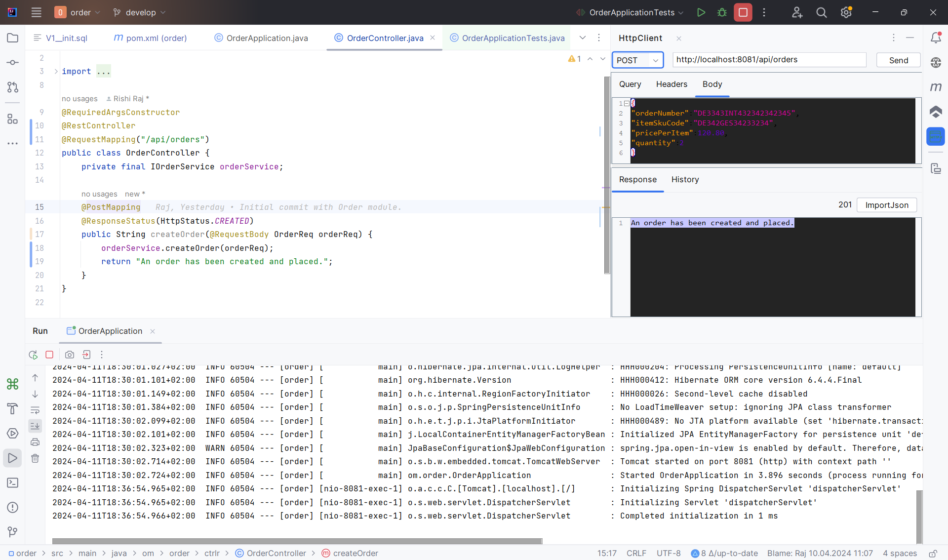Rerun OrderApplication in Run panel
948x560 pixels.
click(33, 355)
